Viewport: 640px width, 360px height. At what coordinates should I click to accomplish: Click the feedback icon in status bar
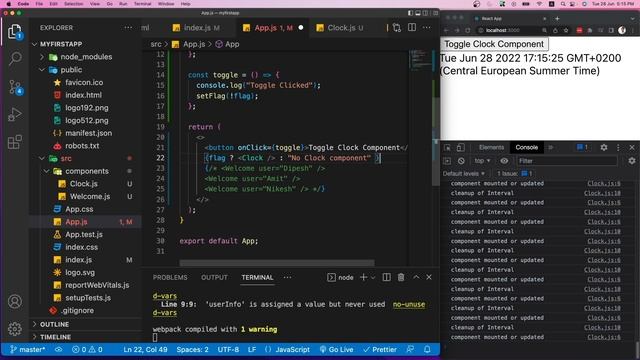pyautogui.click(x=410, y=349)
